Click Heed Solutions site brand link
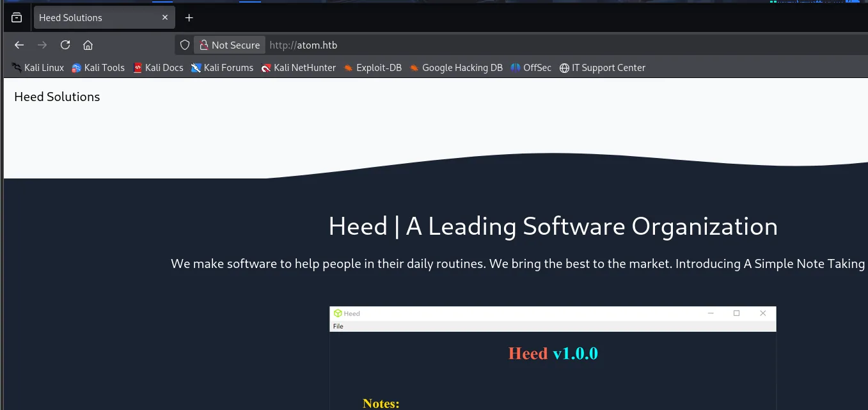The width and height of the screenshot is (868, 410). point(57,97)
